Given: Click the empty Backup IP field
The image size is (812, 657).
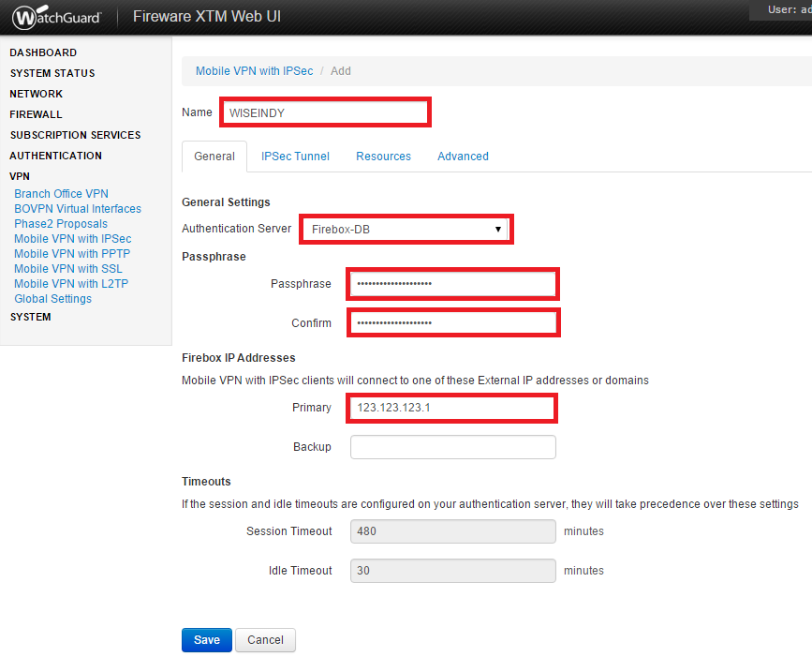Looking at the screenshot, I should (453, 447).
